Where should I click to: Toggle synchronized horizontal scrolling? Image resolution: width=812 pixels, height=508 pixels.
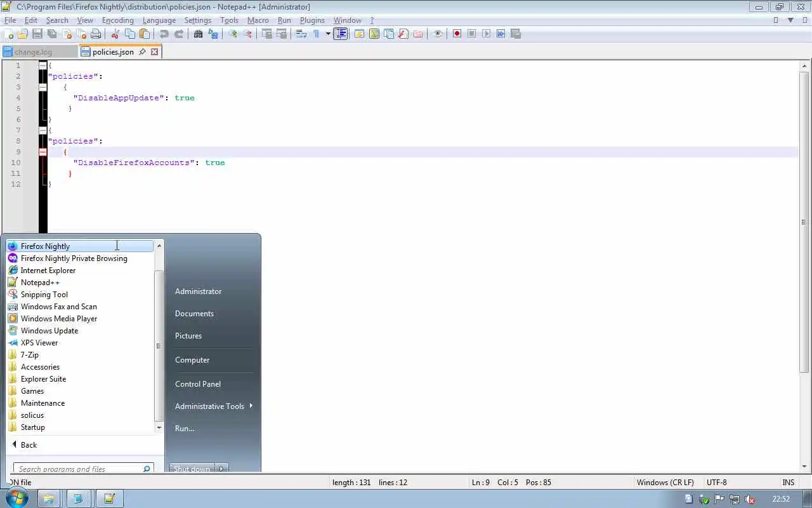(282, 34)
